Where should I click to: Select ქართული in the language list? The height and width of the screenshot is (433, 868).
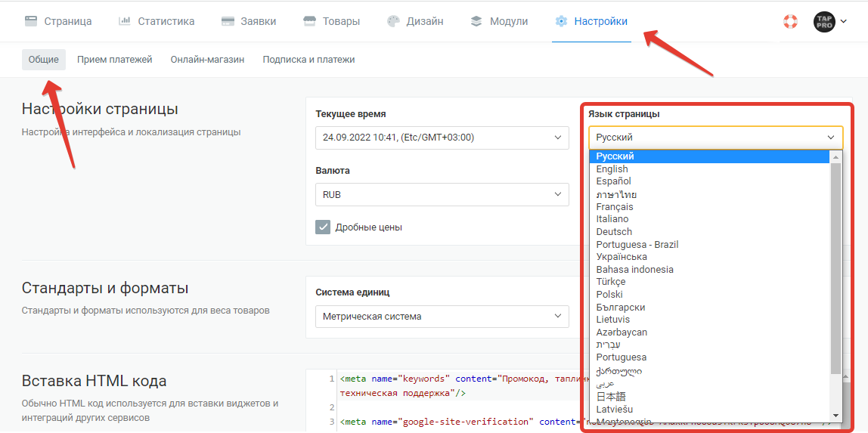710,370
